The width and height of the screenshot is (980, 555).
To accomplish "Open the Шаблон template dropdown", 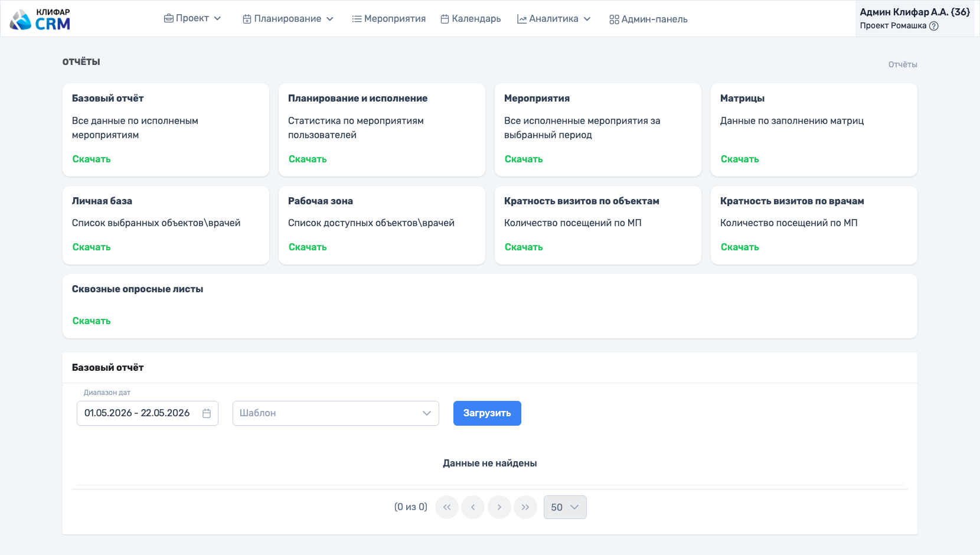I will (336, 413).
